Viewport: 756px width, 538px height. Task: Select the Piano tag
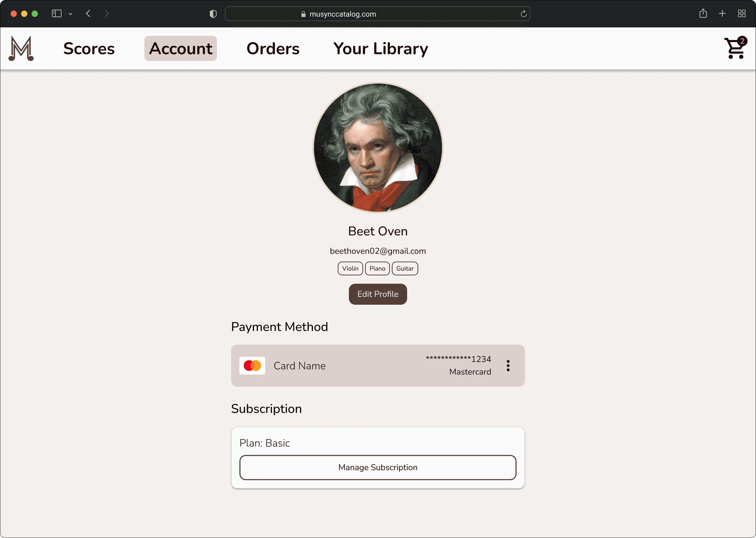coord(377,268)
